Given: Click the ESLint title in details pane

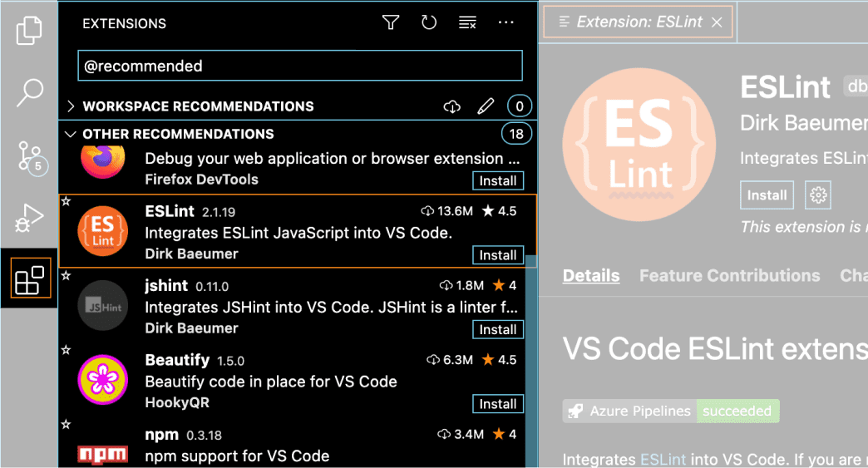Looking at the screenshot, I should [785, 87].
